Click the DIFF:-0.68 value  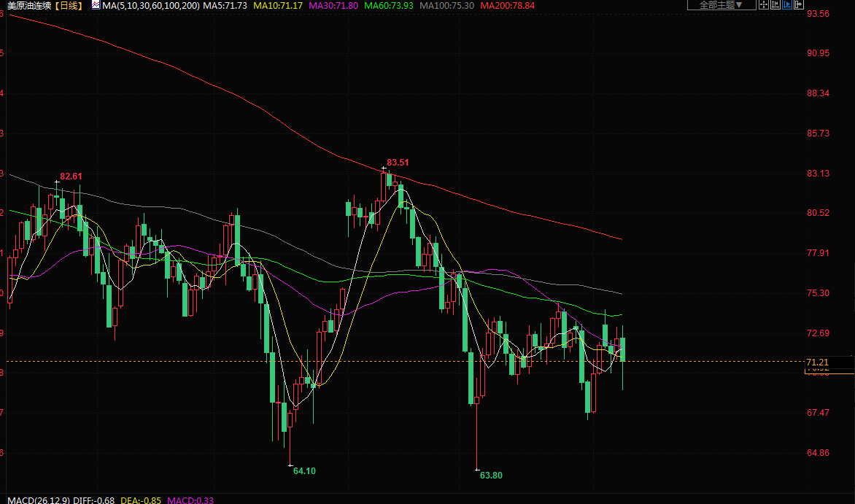tap(94, 500)
